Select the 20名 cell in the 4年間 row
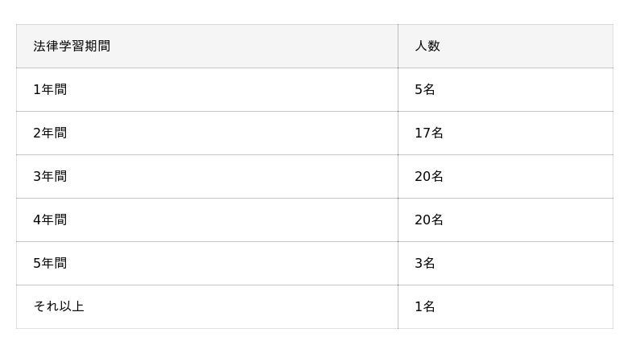The width and height of the screenshot is (644, 353). click(429, 220)
